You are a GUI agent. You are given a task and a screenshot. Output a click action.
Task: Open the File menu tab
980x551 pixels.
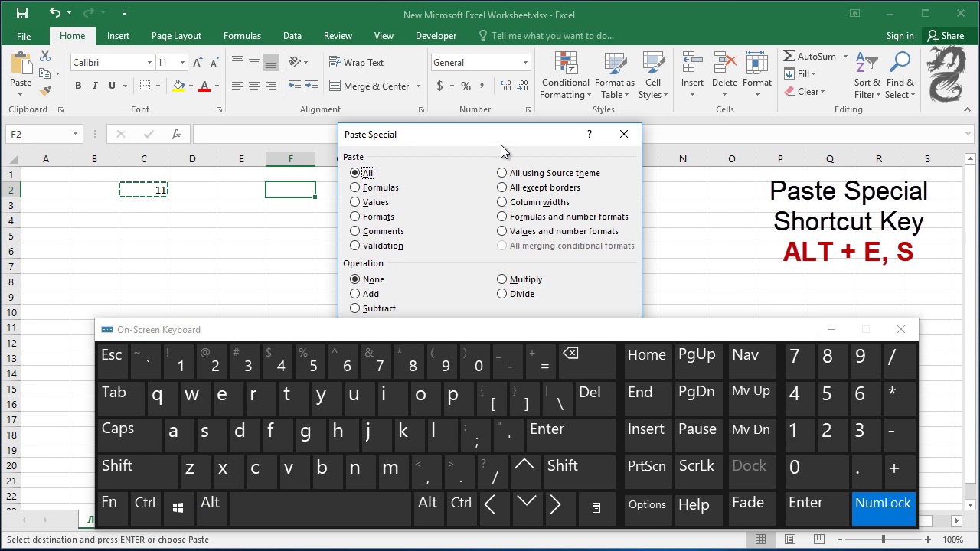(24, 36)
